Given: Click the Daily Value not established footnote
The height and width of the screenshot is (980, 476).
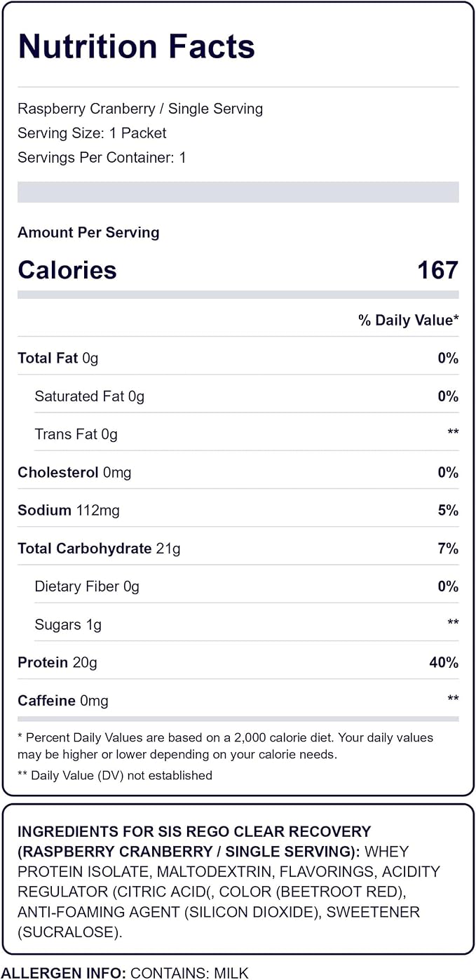Looking at the screenshot, I should [x=115, y=775].
